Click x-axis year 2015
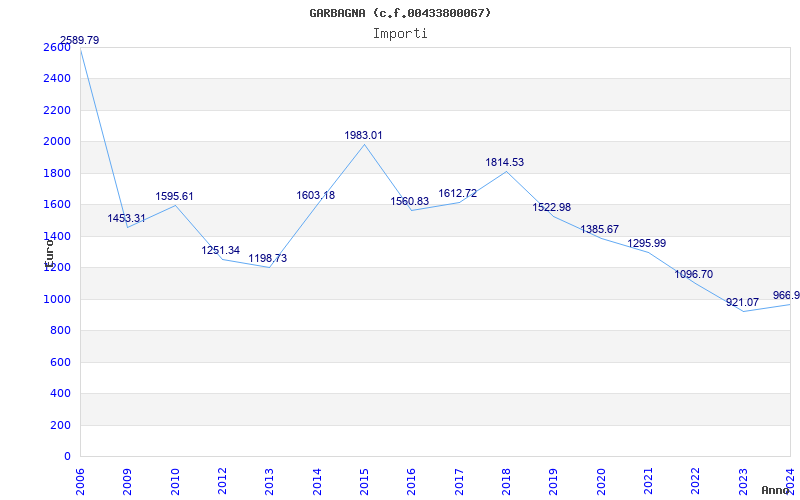This screenshot has width=800, height=500. pyautogui.click(x=364, y=481)
